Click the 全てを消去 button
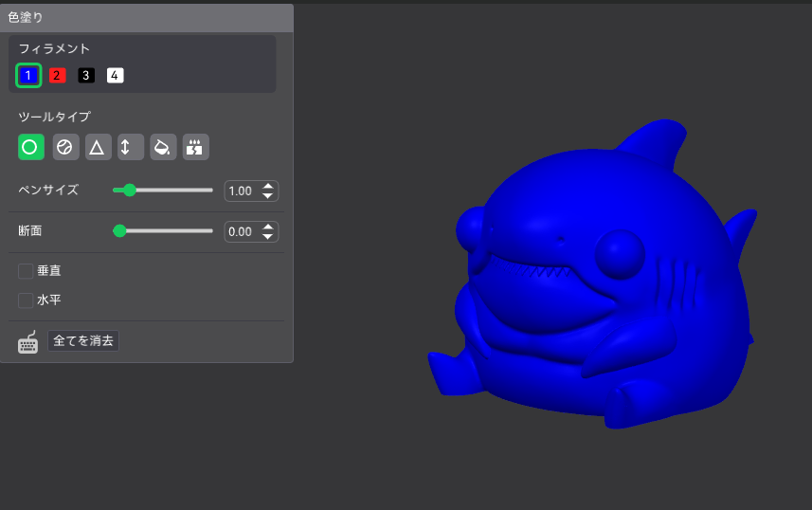812x510 pixels. coord(83,340)
